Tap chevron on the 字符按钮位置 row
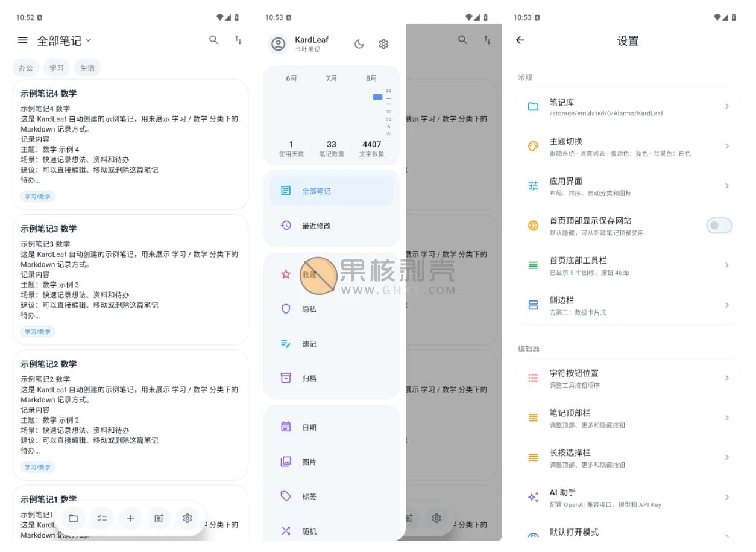Screen dimensions: 756x552 [727, 378]
